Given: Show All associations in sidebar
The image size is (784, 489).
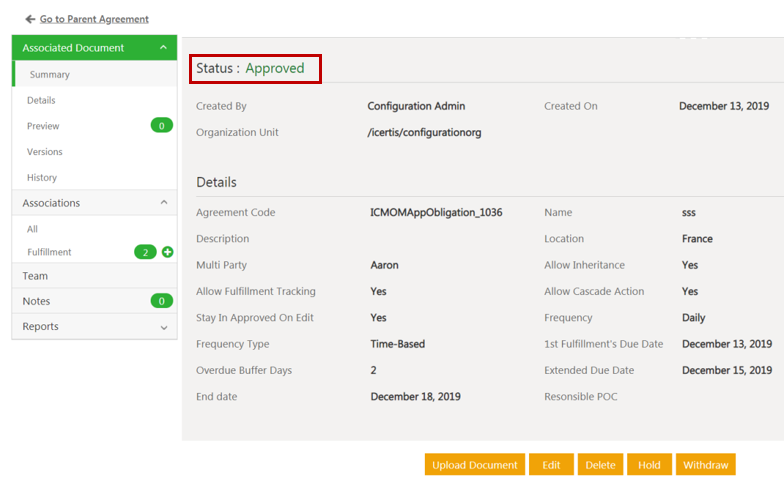Looking at the screenshot, I should click(x=33, y=229).
